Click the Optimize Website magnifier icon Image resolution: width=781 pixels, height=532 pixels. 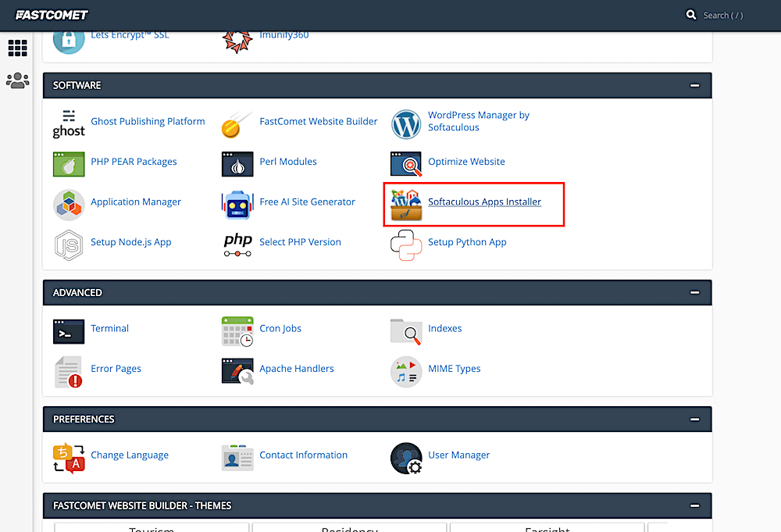(406, 164)
